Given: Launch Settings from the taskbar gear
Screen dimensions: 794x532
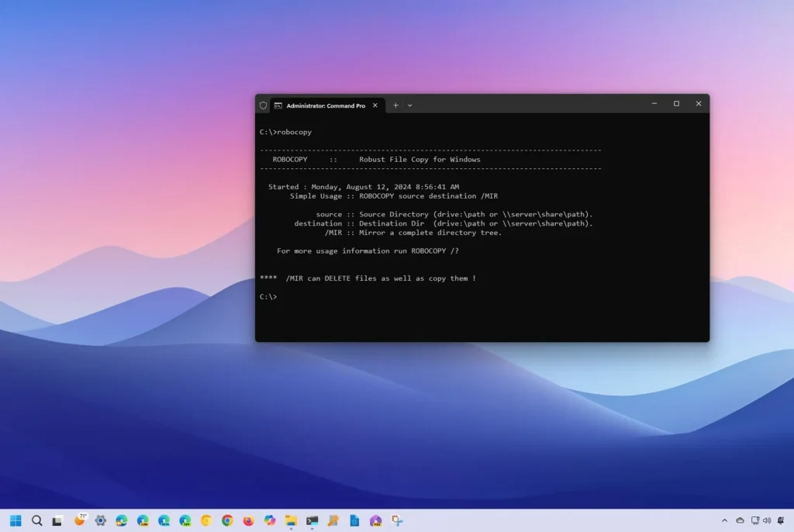Looking at the screenshot, I should pos(100,520).
